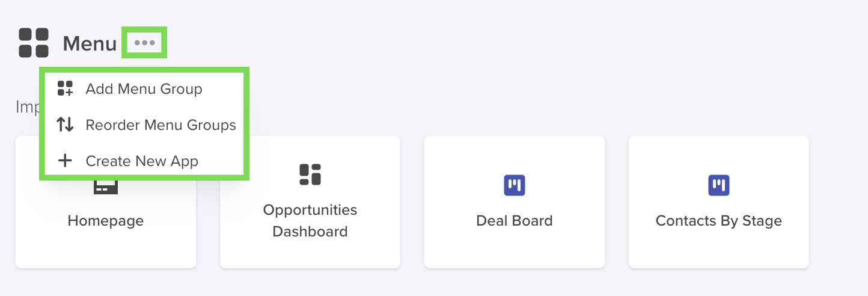This screenshot has height=296, width=868.
Task: Select the Add Menu Group entry
Action: 144,89
